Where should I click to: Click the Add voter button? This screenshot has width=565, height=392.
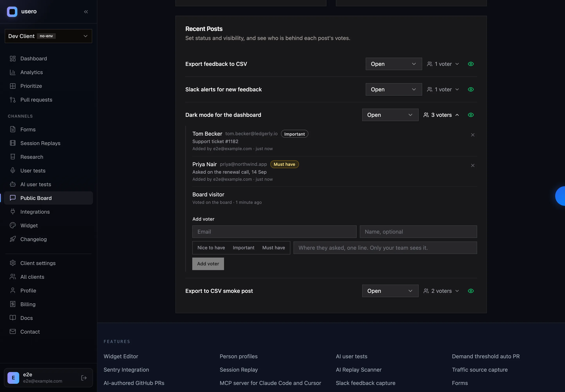click(x=208, y=264)
